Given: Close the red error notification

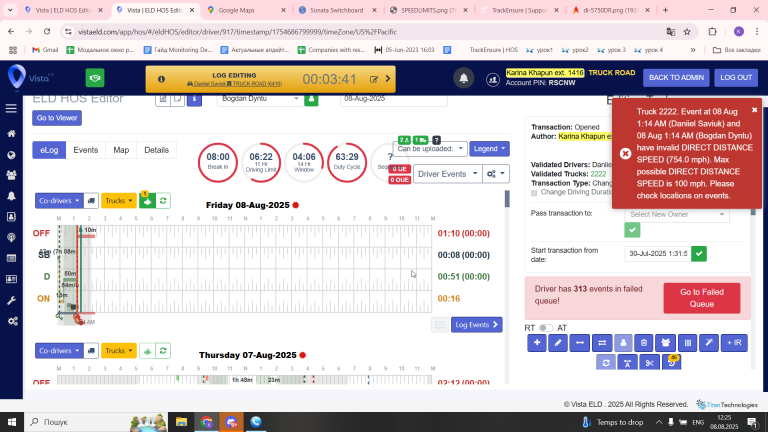Looking at the screenshot, I should [754, 110].
